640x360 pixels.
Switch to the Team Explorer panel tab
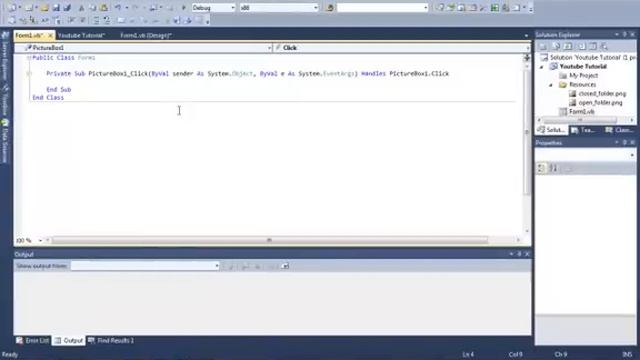point(584,130)
